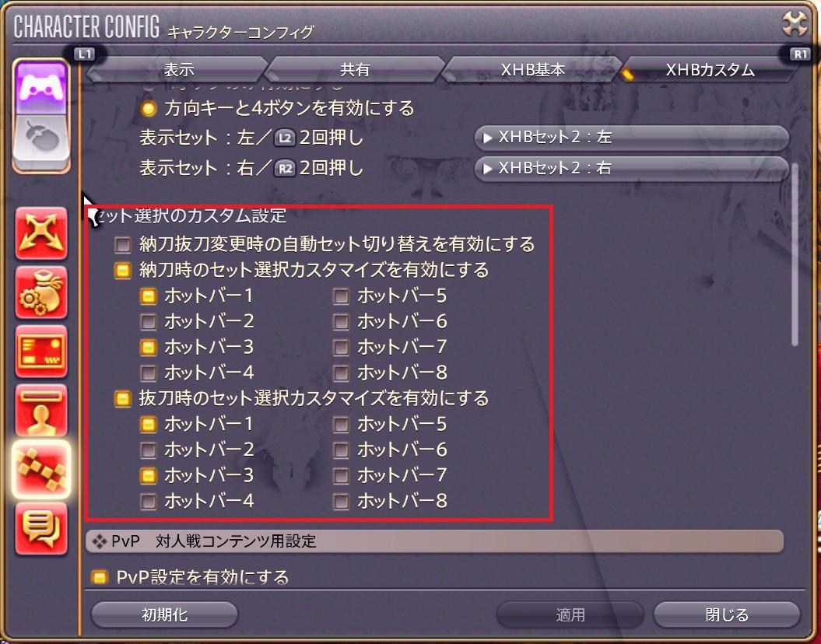
Task: Open the crossed-arrows control settings icon
Action: click(41, 233)
